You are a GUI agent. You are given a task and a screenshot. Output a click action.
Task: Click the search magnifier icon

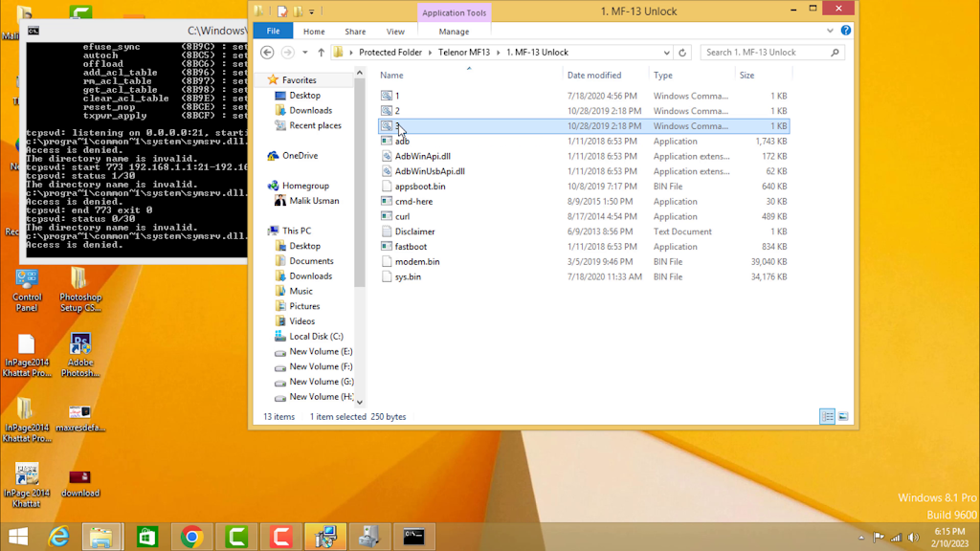[835, 53]
